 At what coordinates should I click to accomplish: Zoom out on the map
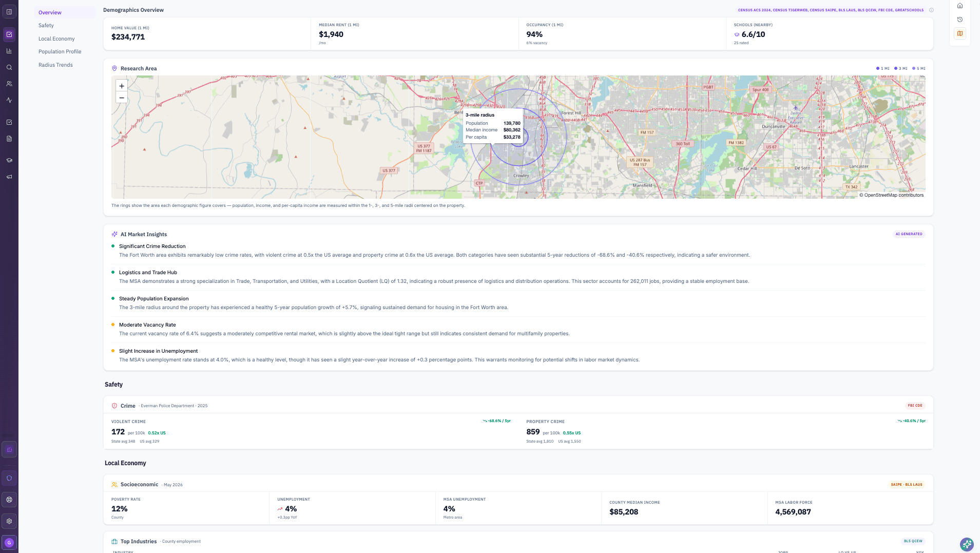[122, 98]
